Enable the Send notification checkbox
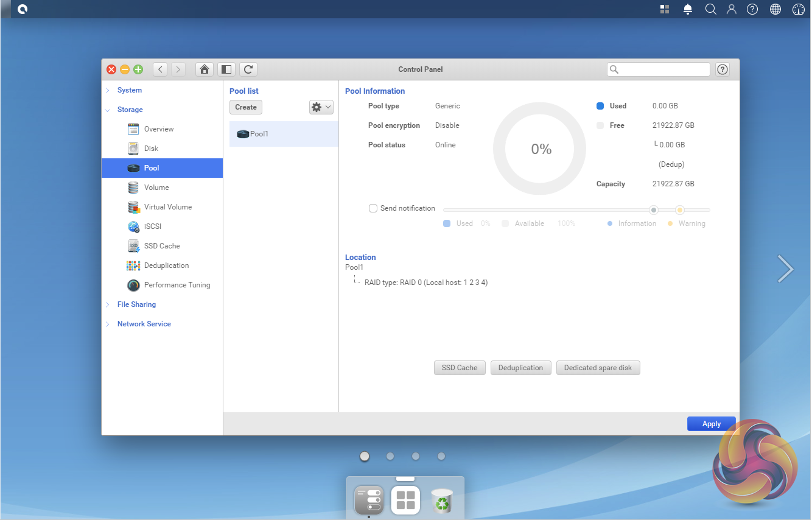The width and height of the screenshot is (812, 520). (373, 208)
